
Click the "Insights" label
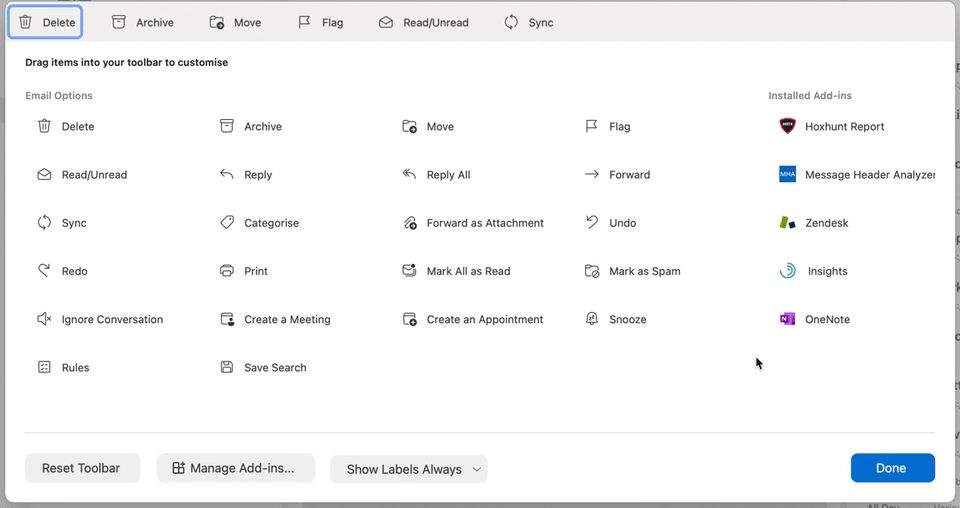827,271
